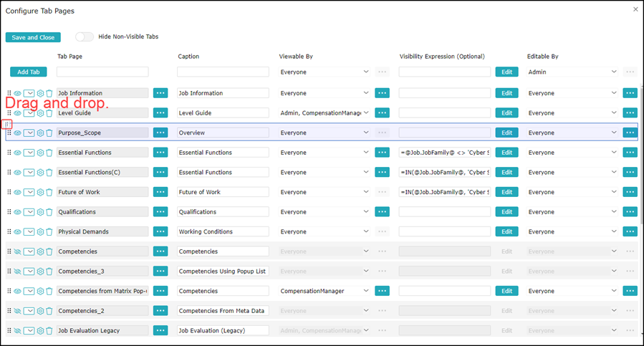Click the Save and Close button
The height and width of the screenshot is (346, 644).
coord(33,37)
